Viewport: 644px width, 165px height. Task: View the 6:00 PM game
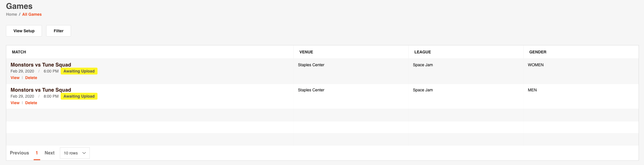[15, 78]
